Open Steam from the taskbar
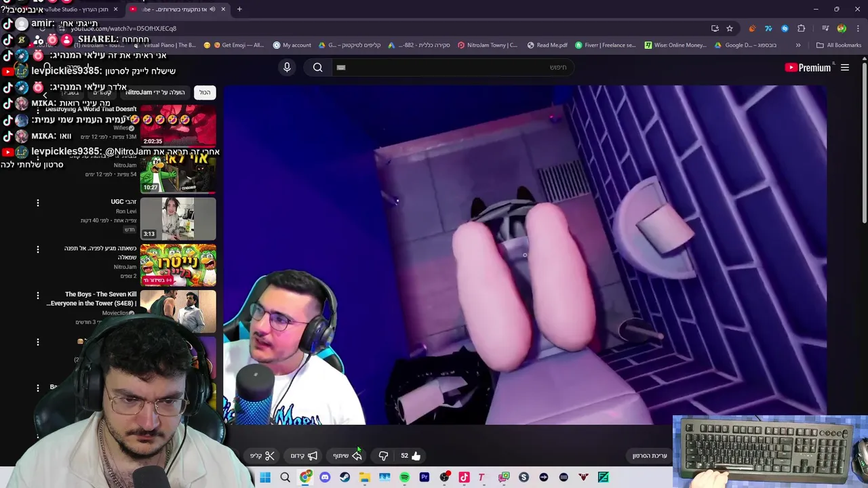Viewport: 868px width, 488px height. [x=344, y=477]
